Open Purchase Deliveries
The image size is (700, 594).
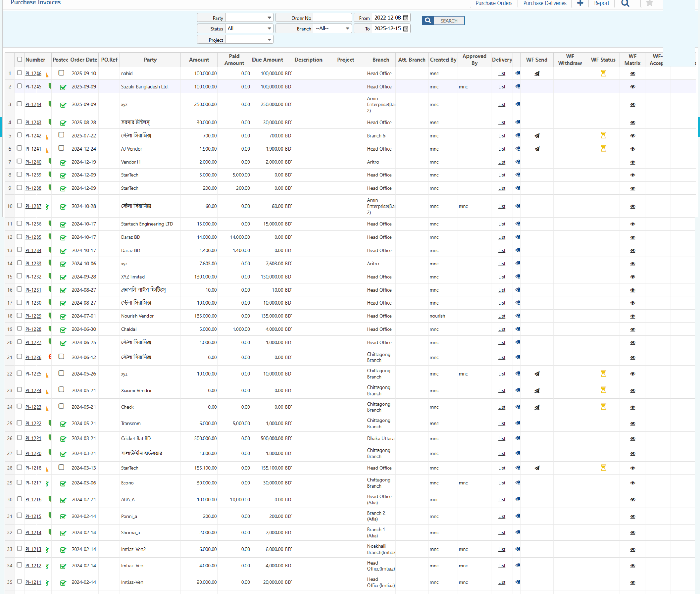click(544, 3)
